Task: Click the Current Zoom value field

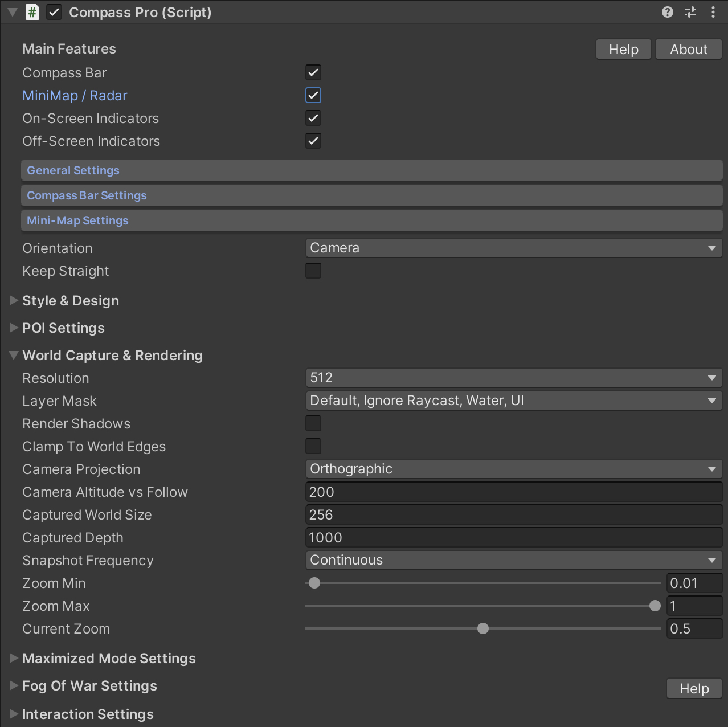Action: 694,628
